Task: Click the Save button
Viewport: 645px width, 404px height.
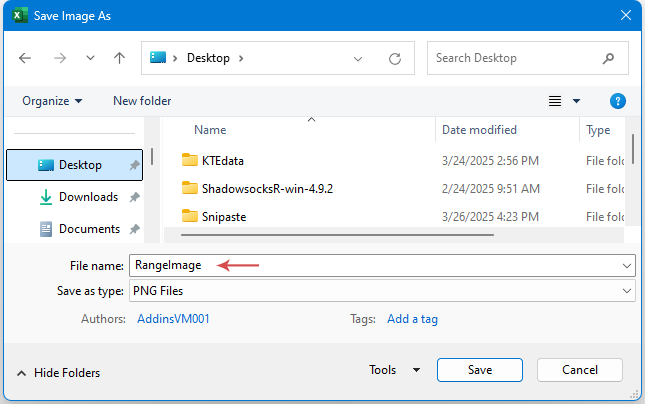Action: (479, 370)
